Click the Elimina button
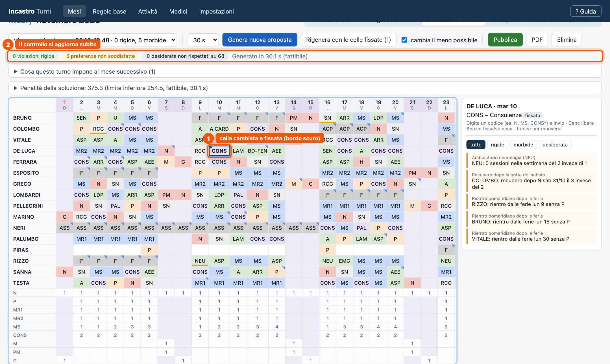 coord(567,40)
